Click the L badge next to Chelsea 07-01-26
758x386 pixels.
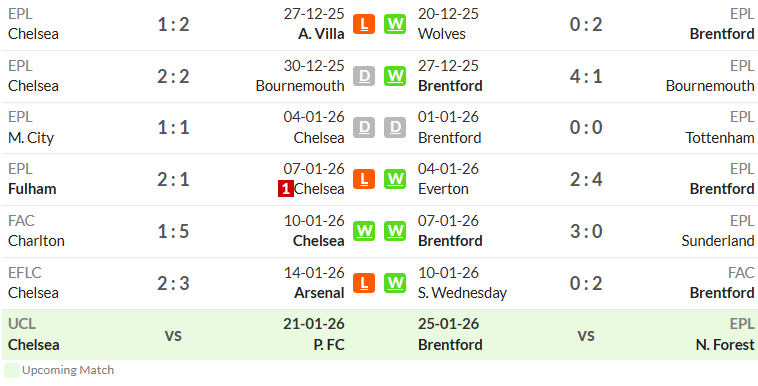364,179
